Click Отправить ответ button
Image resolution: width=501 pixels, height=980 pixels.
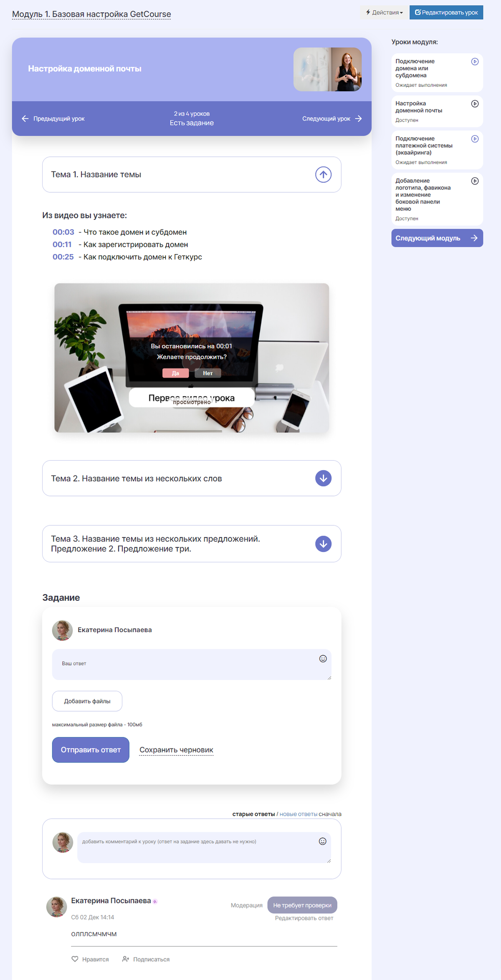click(x=91, y=750)
